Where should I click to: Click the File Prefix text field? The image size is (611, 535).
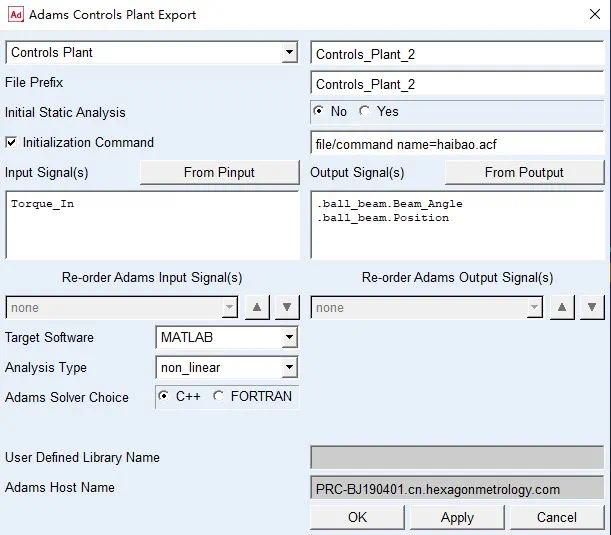(457, 85)
